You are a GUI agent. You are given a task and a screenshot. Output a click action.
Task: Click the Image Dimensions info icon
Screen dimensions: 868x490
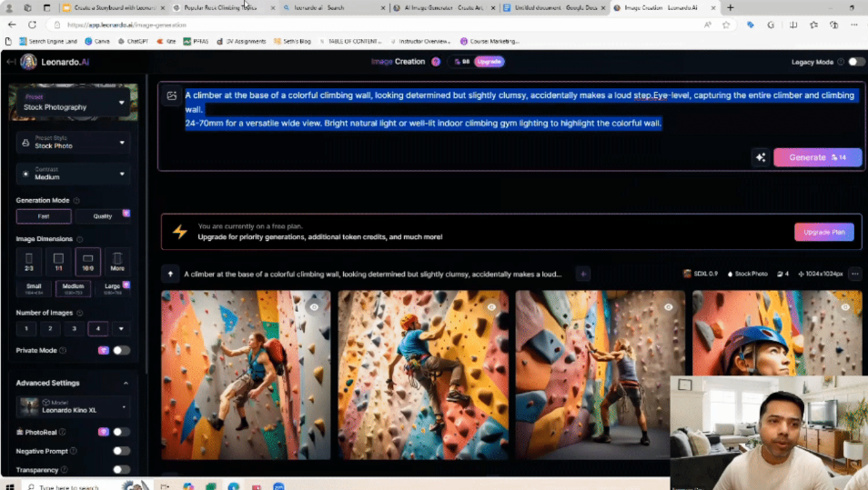click(x=80, y=239)
